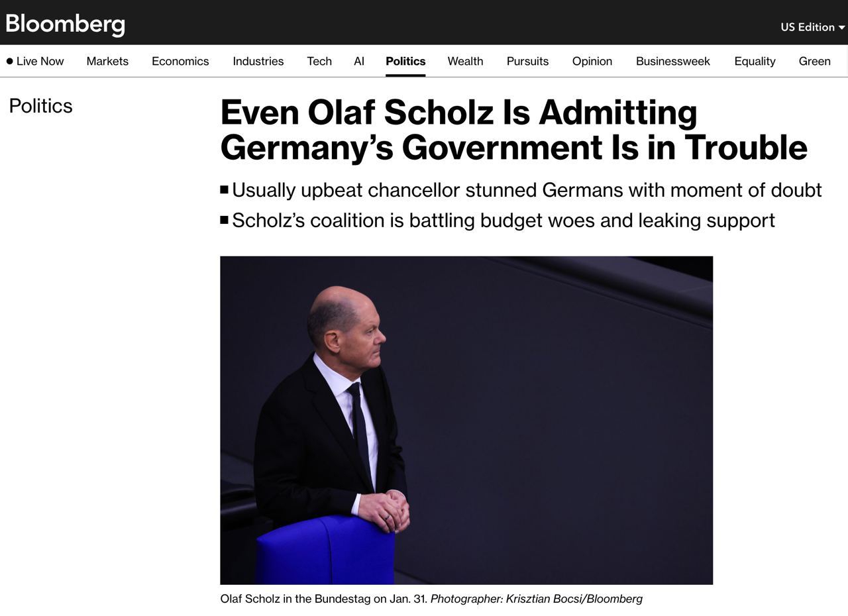This screenshot has width=848, height=616.
Task: Open the Wealth section
Action: coord(465,62)
